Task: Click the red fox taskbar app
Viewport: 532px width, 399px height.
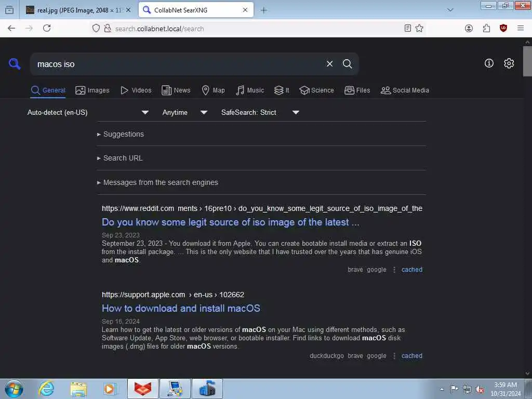Action: pyautogui.click(x=143, y=389)
